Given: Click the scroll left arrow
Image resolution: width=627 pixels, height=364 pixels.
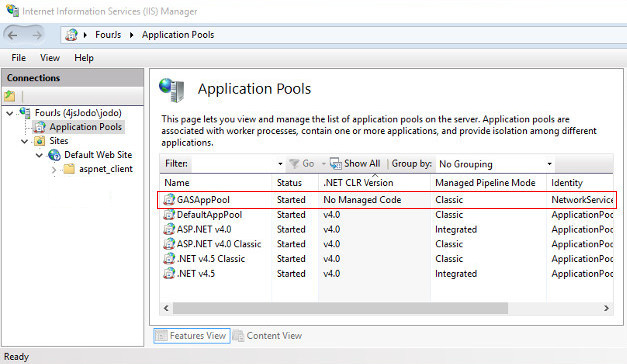Looking at the screenshot, I should click(166, 308).
